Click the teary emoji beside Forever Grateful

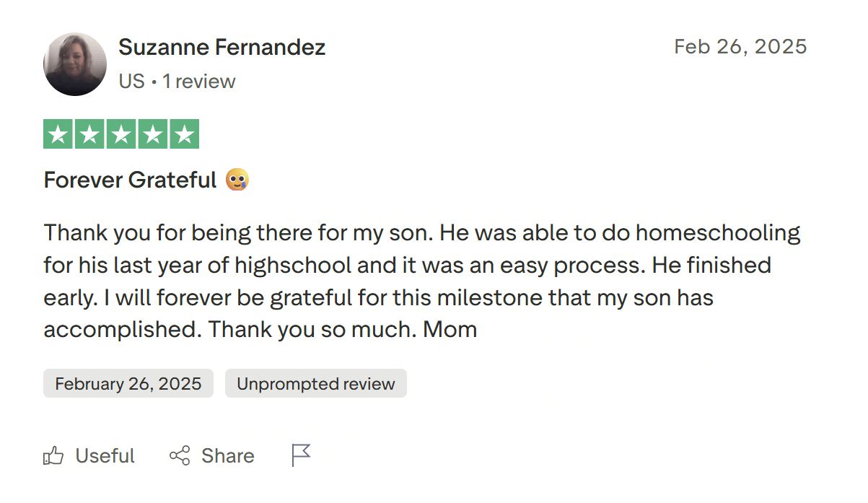[x=237, y=180]
